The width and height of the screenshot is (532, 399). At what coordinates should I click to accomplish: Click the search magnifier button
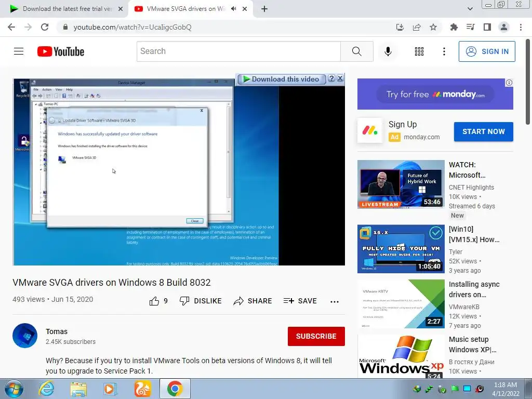pyautogui.click(x=356, y=51)
